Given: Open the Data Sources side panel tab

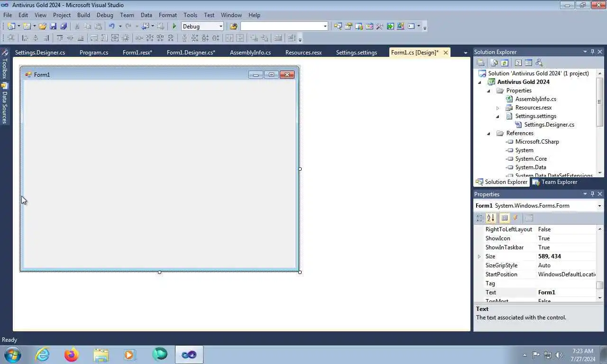Looking at the screenshot, I should [x=4, y=103].
